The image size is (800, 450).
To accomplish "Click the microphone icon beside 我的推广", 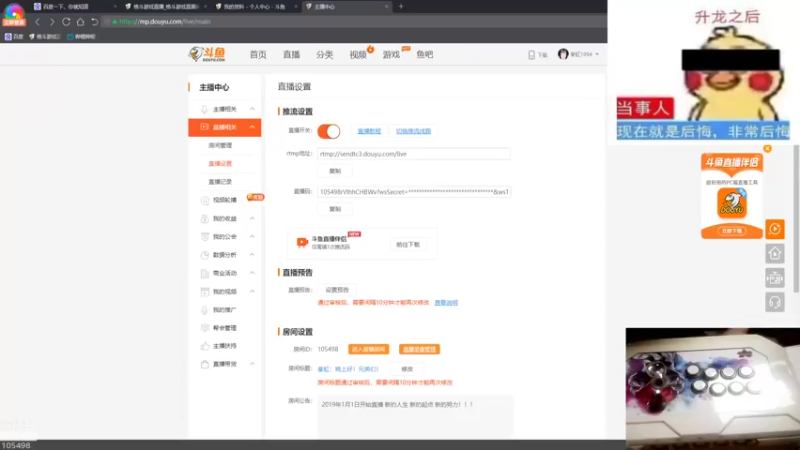I will 205,310.
